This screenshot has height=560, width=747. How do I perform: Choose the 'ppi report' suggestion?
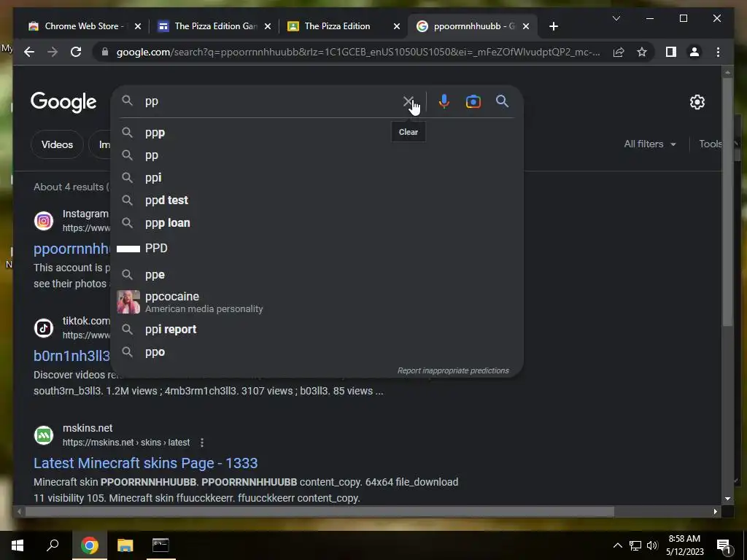(x=317, y=330)
